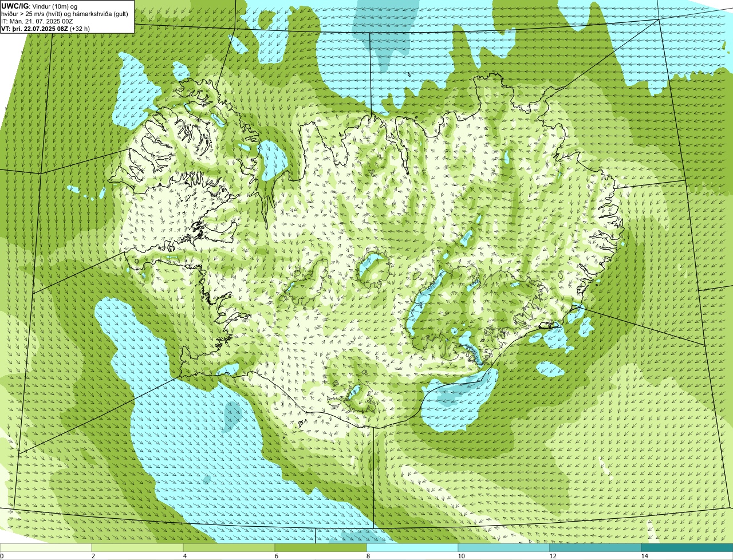This screenshot has width=733, height=560.
Task: Click the legend tick label "10"
Action: (x=461, y=556)
